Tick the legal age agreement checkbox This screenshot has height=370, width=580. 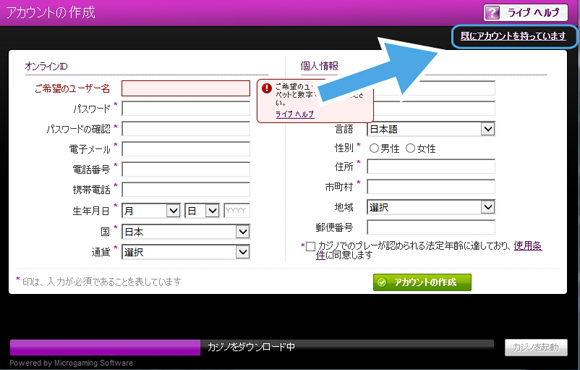tap(311, 246)
